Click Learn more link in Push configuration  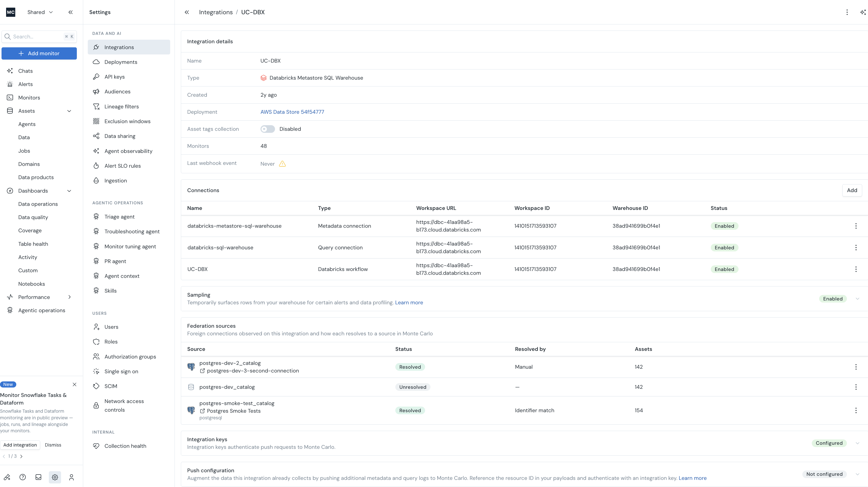pyautogui.click(x=692, y=478)
